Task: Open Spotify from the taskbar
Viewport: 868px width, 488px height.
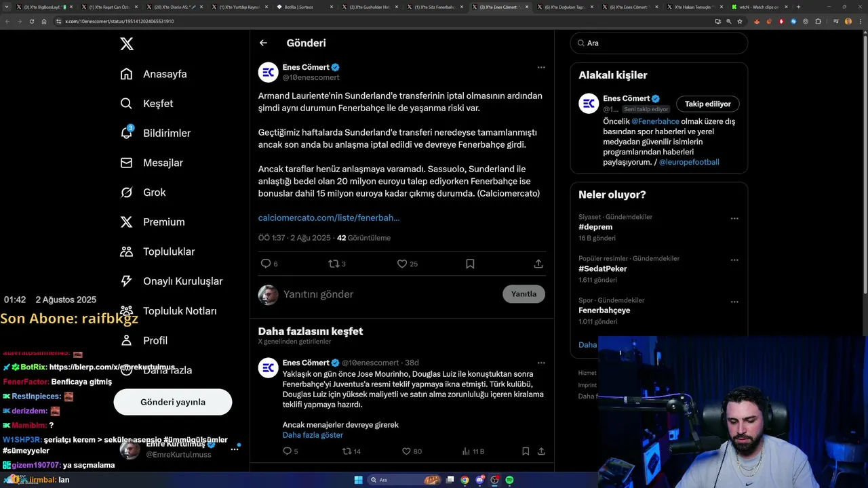Action: [509, 480]
